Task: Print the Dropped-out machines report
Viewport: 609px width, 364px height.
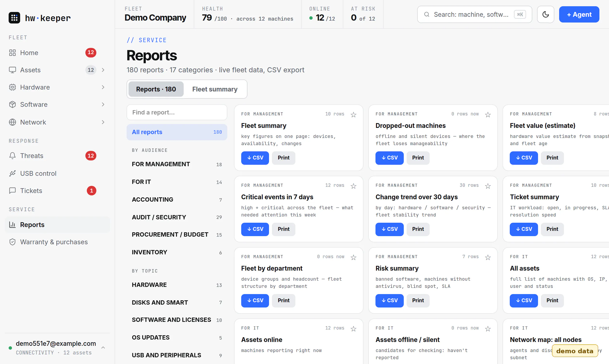Action: pos(418,158)
